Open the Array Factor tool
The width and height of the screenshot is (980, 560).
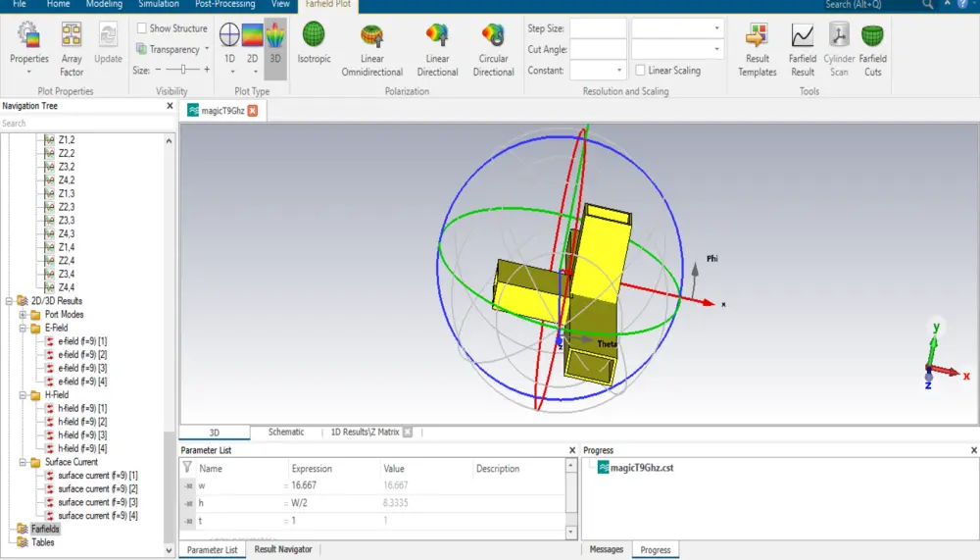click(72, 49)
